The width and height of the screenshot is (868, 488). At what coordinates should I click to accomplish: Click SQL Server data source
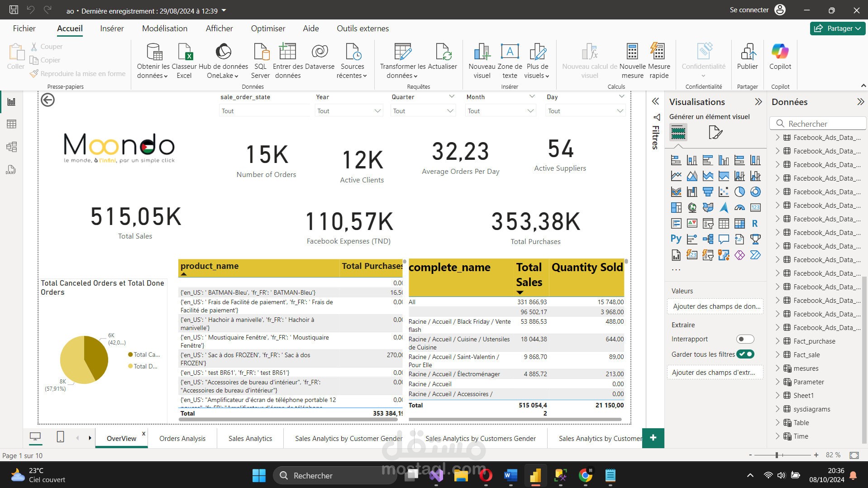click(260, 61)
